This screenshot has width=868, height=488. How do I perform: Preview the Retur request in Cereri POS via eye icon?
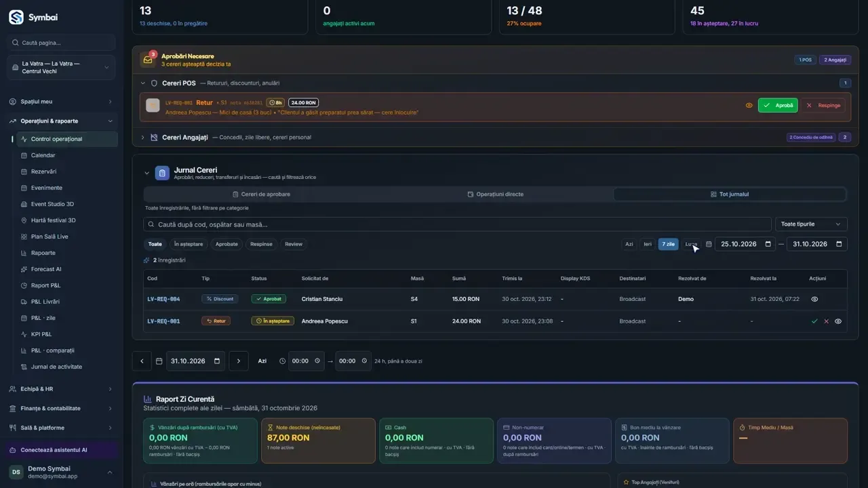(749, 106)
